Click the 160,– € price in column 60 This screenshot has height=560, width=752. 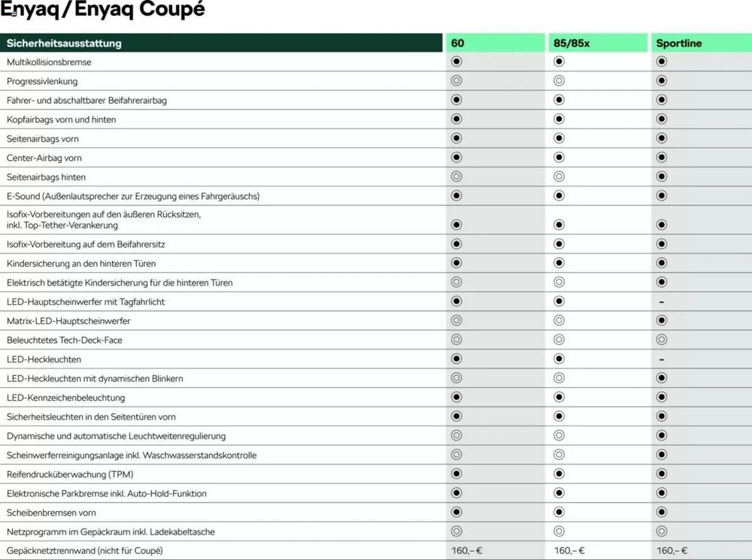coord(467,550)
